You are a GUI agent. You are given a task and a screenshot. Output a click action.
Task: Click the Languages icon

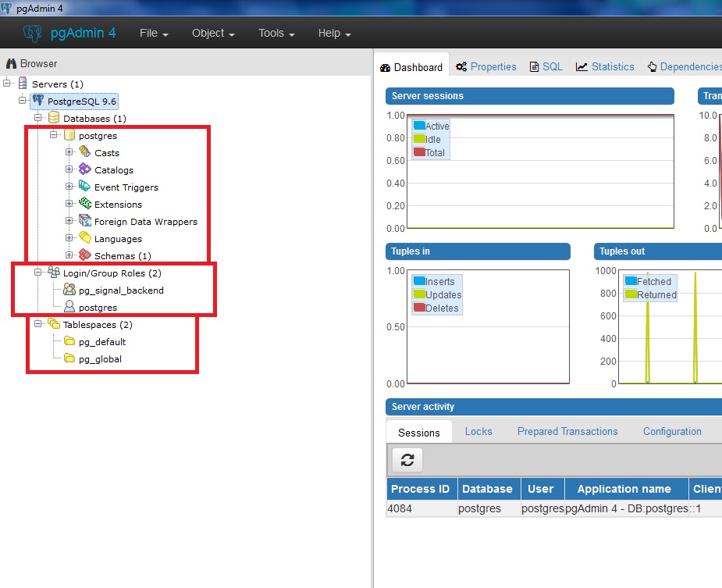pyautogui.click(x=85, y=238)
